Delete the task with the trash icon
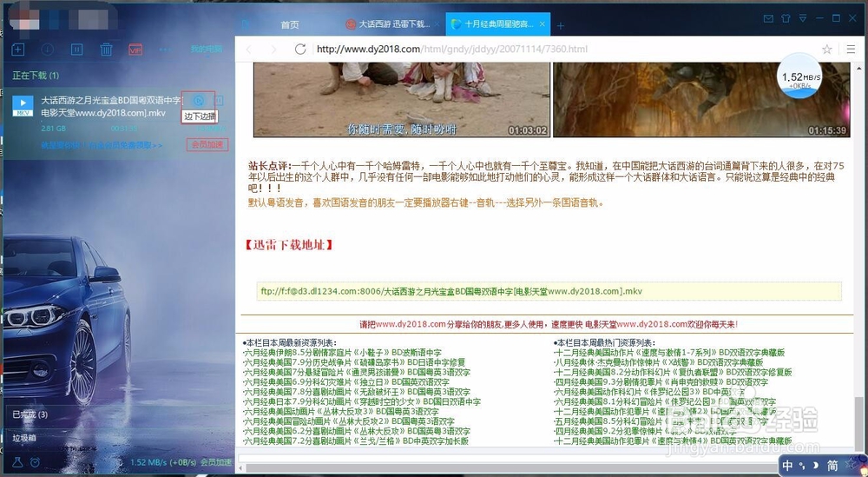 click(x=106, y=50)
